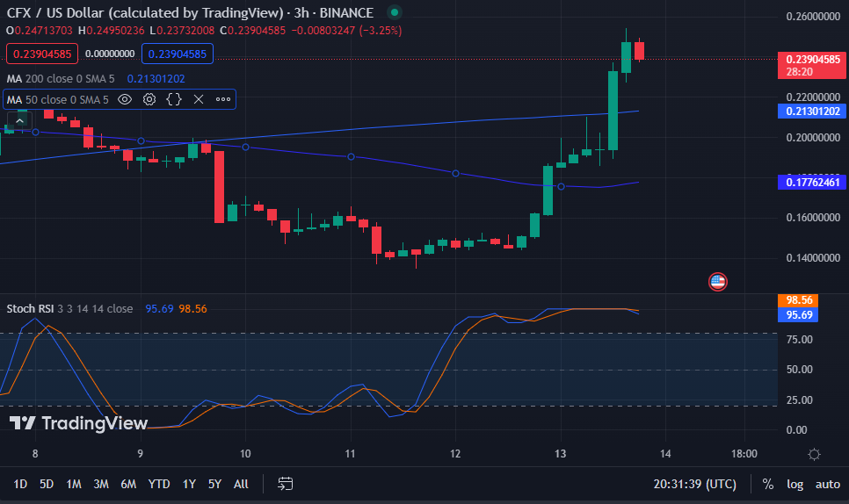The height and width of the screenshot is (504, 849).
Task: Click the 3h interval in chart title
Action: pyautogui.click(x=301, y=12)
